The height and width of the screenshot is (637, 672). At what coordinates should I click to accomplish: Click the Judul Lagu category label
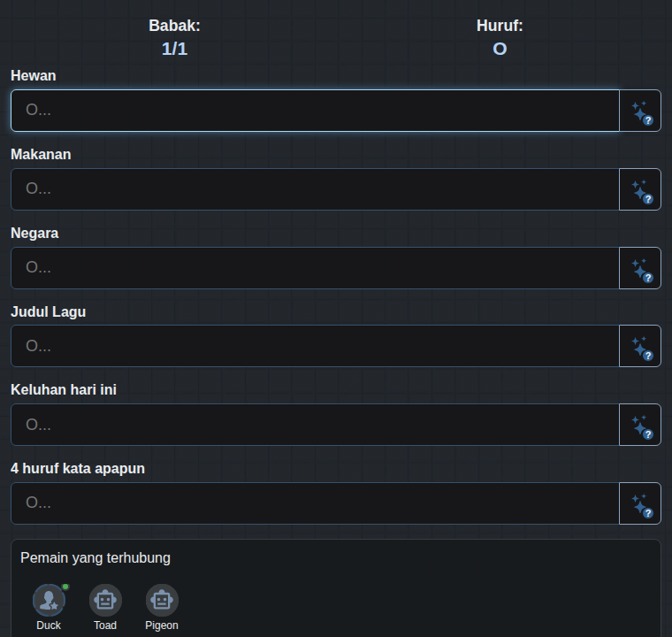[x=49, y=311]
